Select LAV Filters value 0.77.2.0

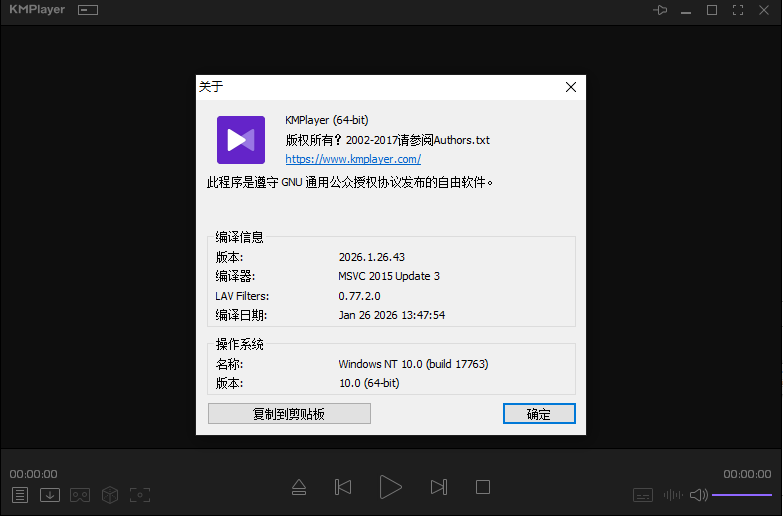pos(359,296)
